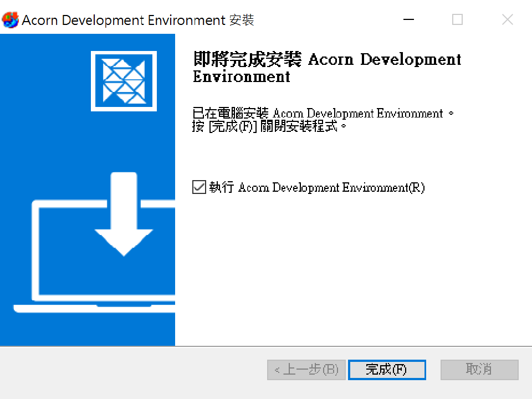Close the installer with the X button
This screenshot has width=532, height=399.
[x=507, y=20]
